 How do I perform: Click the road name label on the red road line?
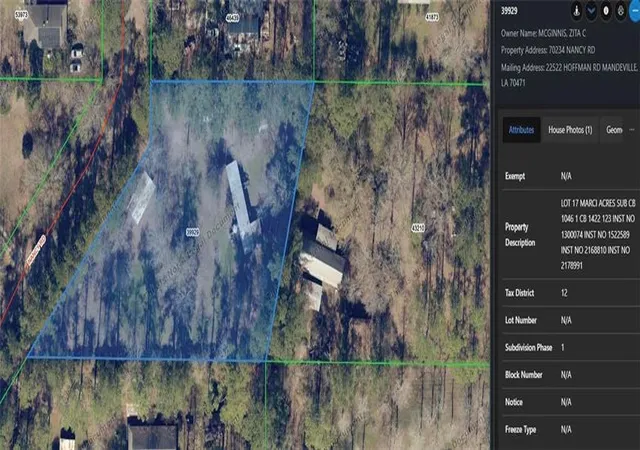(35, 252)
